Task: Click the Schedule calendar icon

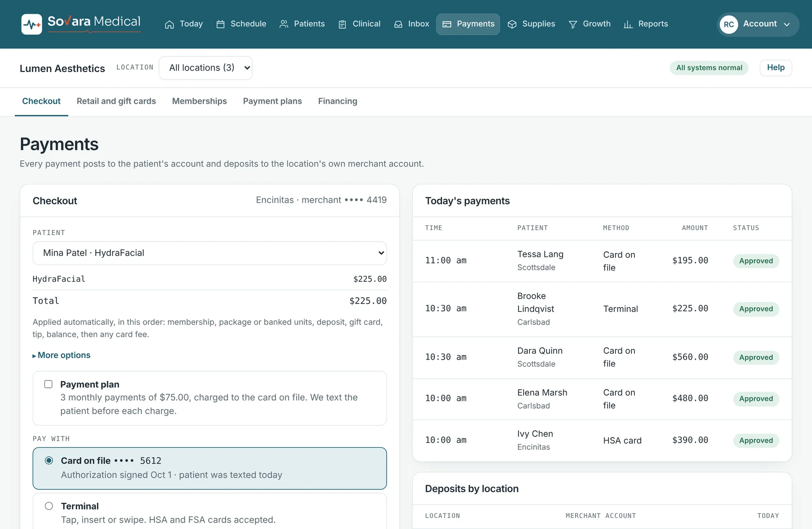Action: (221, 24)
